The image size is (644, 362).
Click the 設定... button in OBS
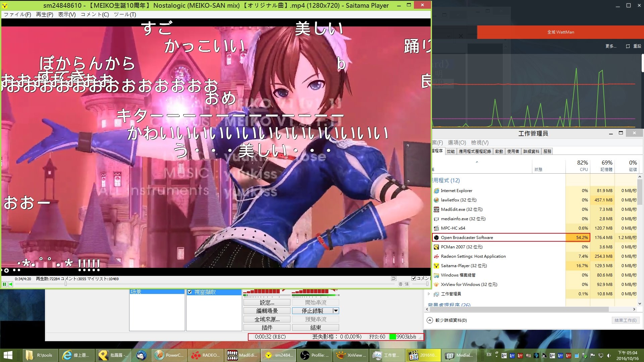[267, 303]
